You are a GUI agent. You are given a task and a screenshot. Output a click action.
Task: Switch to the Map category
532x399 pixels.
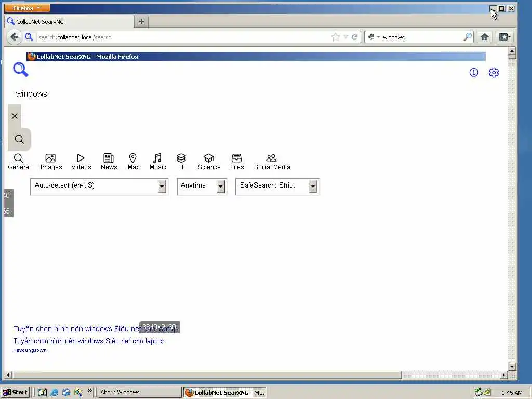tap(134, 162)
